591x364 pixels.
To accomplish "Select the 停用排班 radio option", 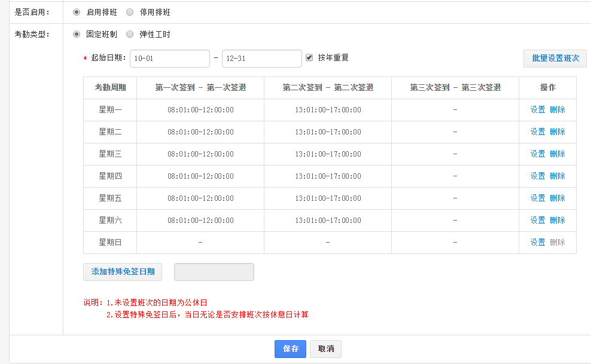I will point(130,12).
